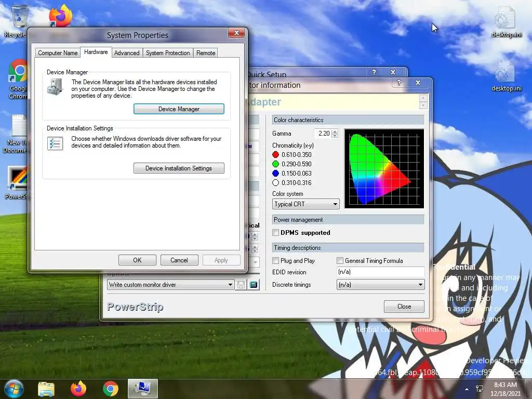Close the System Properties window
The height and width of the screenshot is (399, 532).
[x=236, y=33]
